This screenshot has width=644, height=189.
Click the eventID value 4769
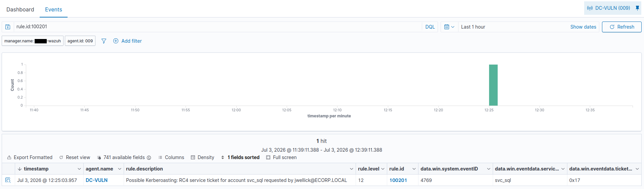pos(426,180)
